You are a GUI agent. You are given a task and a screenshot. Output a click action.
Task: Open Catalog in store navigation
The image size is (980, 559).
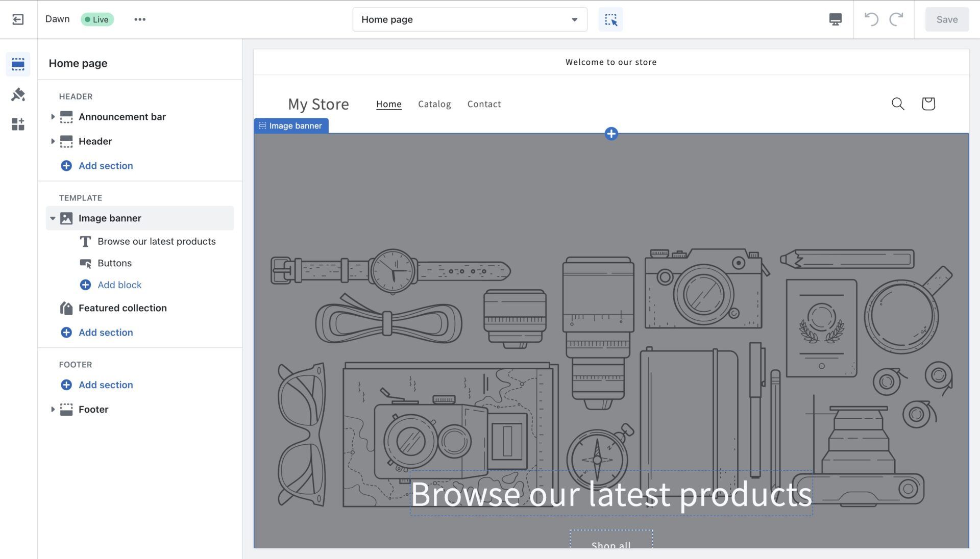pyautogui.click(x=434, y=104)
